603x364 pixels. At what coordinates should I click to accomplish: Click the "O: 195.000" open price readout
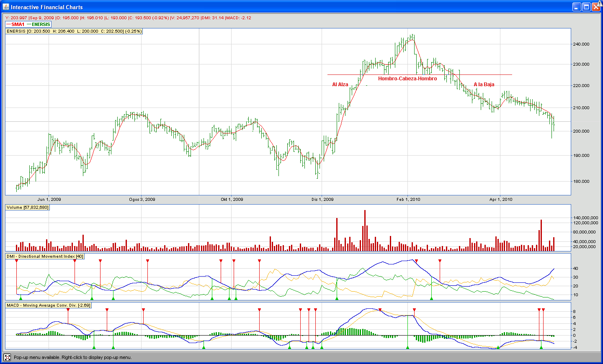[x=67, y=18]
